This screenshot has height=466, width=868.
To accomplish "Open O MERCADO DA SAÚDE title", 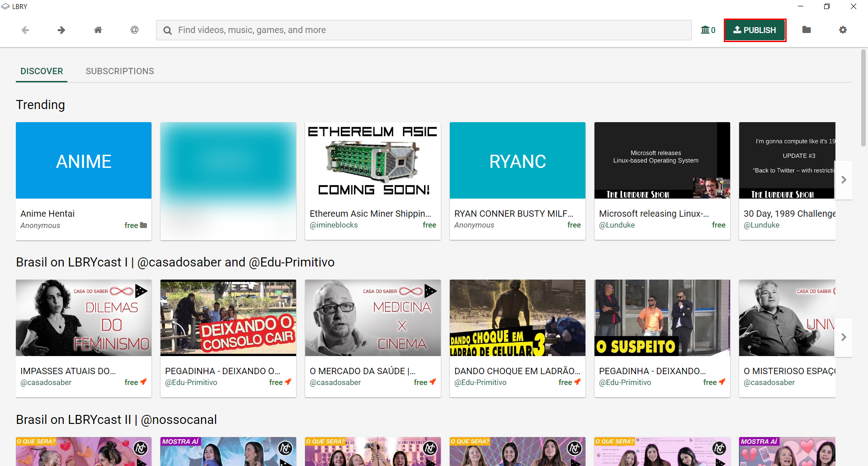I will tap(363, 371).
